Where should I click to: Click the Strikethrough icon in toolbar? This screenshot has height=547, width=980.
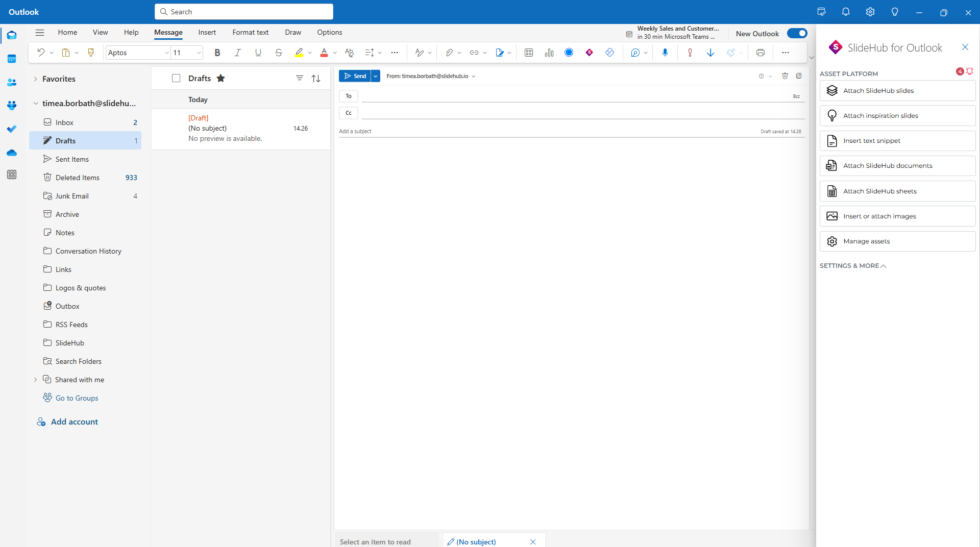278,53
